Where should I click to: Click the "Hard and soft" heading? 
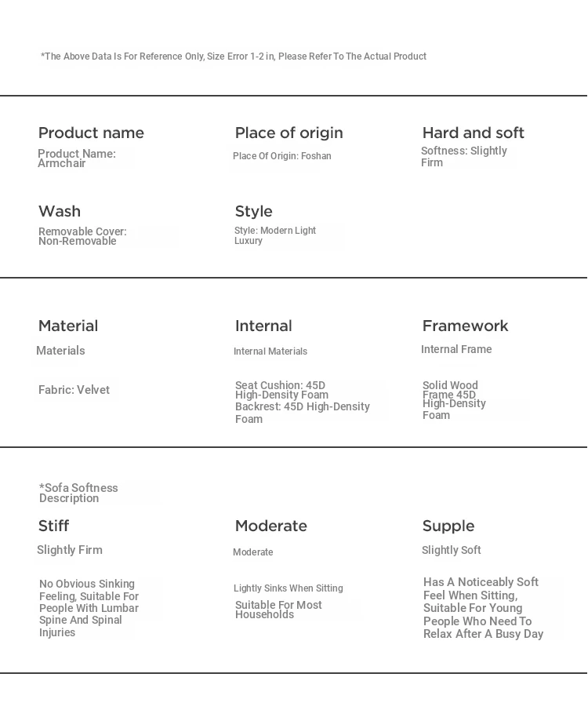pyautogui.click(x=473, y=133)
